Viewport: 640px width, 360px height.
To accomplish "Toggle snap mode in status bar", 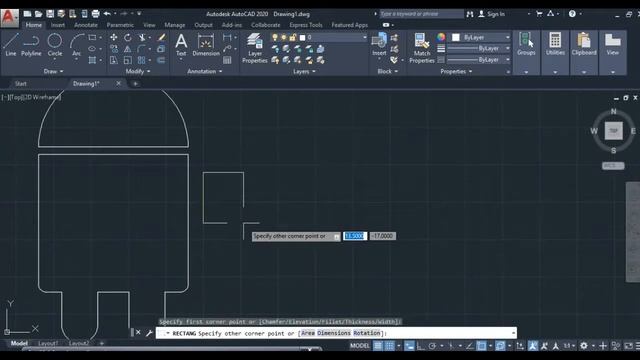I will 390,346.
